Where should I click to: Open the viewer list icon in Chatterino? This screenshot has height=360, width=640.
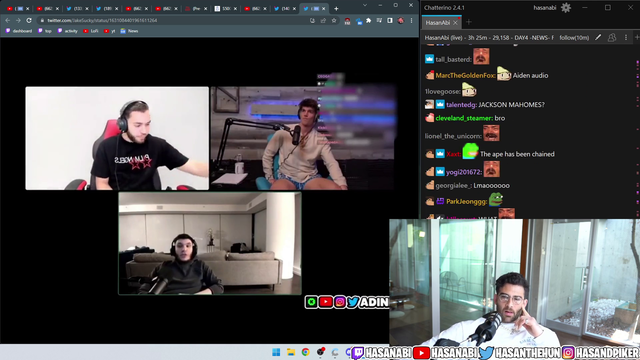point(612,38)
